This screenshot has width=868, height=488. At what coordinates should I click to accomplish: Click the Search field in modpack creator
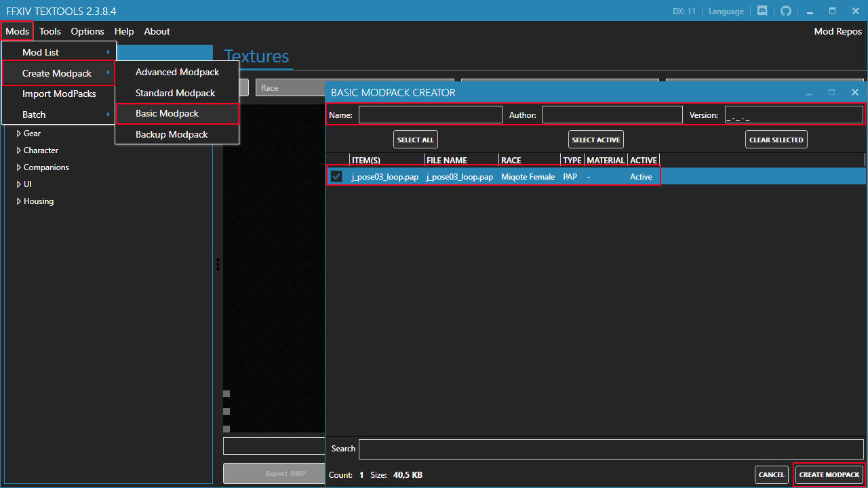pos(612,449)
